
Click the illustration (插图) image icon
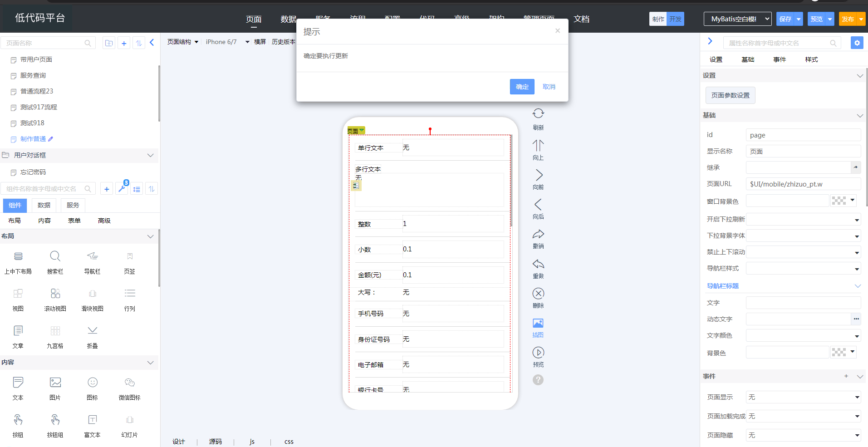(538, 323)
